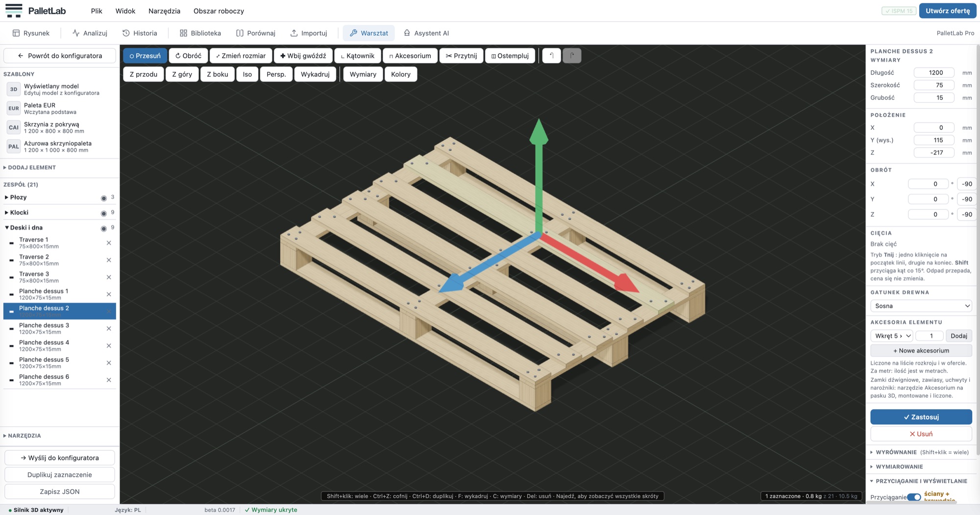
Task: Expand the Płozy tree group
Action: pos(6,197)
